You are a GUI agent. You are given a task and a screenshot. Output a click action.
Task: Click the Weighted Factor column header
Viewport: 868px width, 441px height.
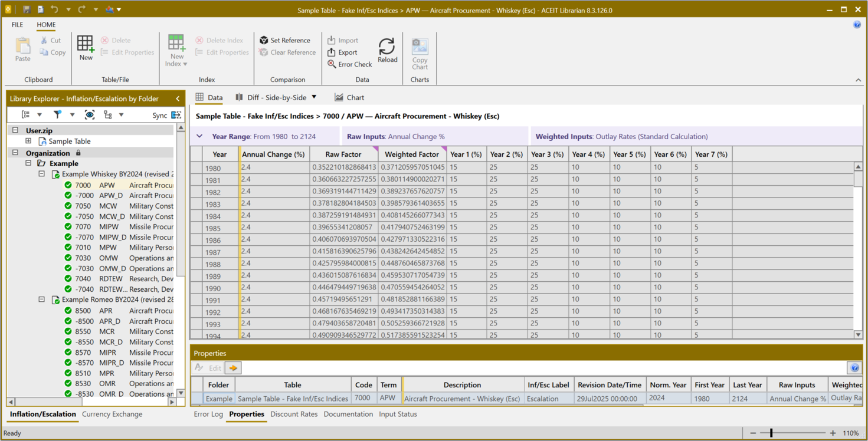click(x=411, y=154)
